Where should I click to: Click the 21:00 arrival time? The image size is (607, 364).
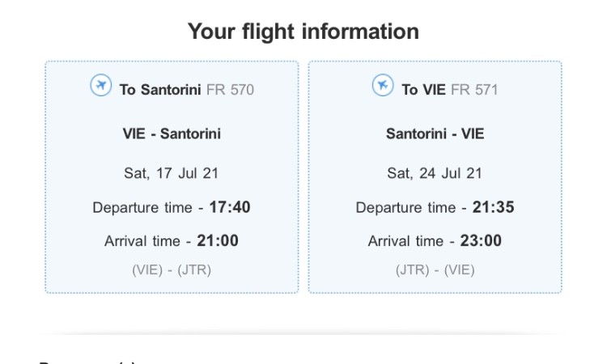click(x=218, y=241)
